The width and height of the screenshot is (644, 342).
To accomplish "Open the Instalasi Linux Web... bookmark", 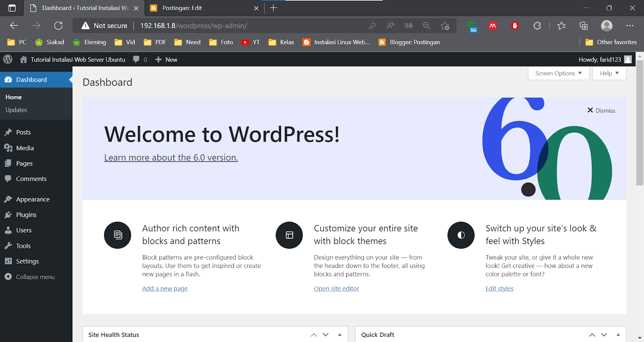I will tap(336, 42).
